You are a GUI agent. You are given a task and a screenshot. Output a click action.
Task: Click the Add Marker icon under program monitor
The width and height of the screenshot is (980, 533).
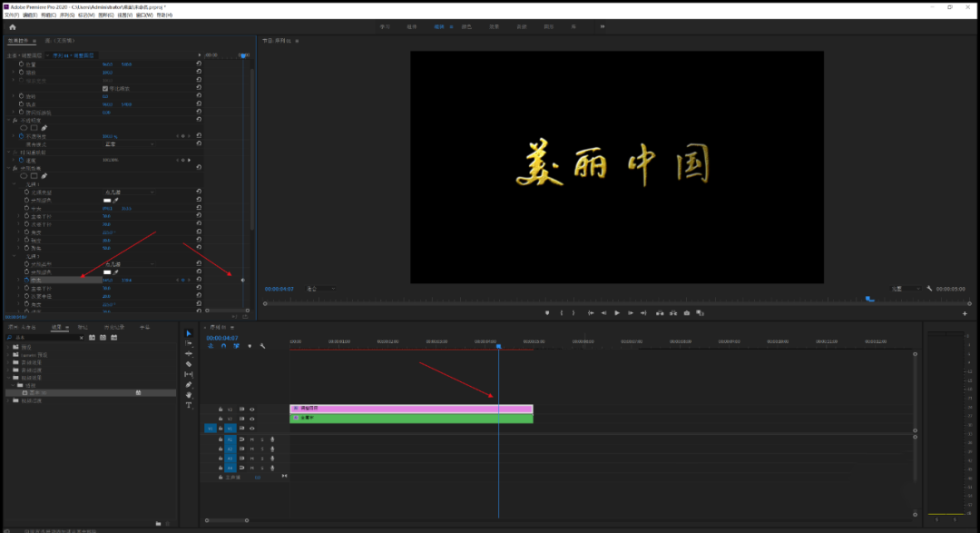(547, 312)
